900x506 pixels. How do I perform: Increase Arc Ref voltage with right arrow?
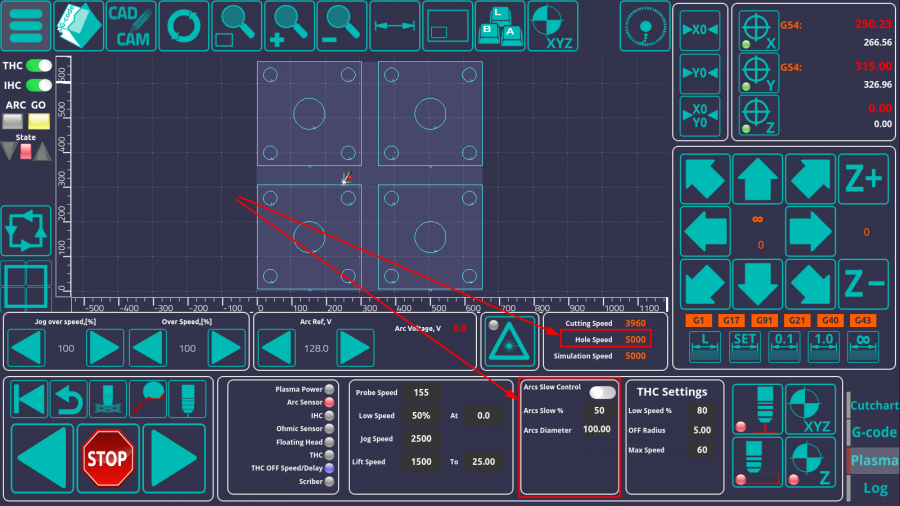pos(355,348)
